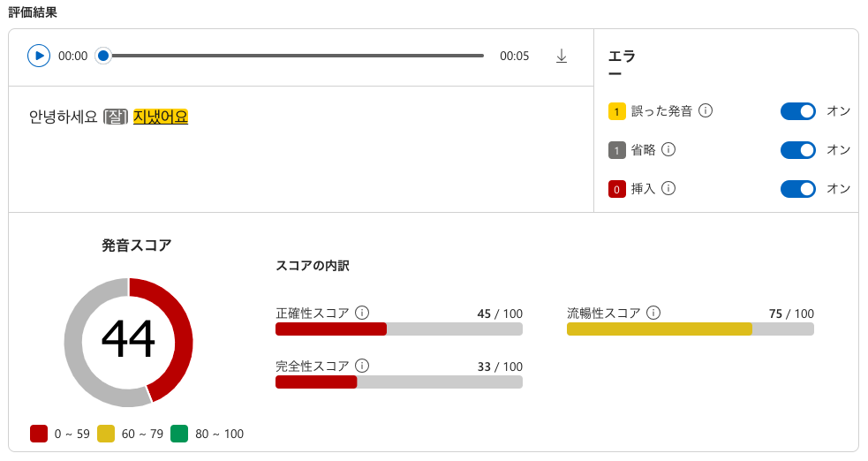
Task: Disable the 挿入 error toggle
Action: pyautogui.click(x=797, y=188)
